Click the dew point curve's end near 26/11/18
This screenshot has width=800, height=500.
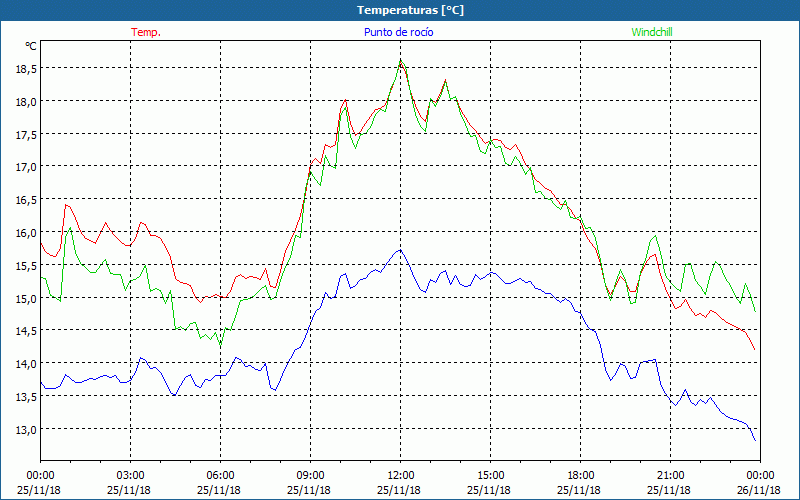[x=755, y=440]
